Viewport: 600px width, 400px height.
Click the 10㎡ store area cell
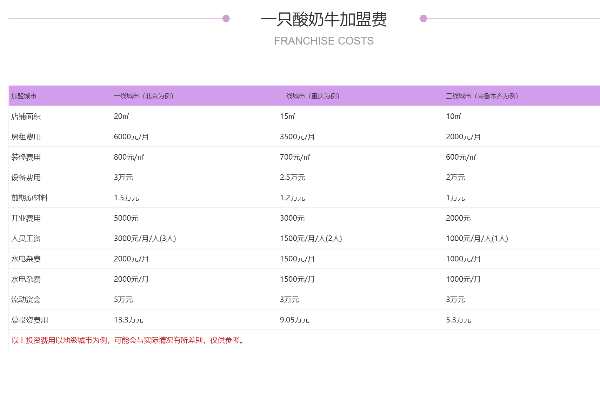tap(453, 116)
